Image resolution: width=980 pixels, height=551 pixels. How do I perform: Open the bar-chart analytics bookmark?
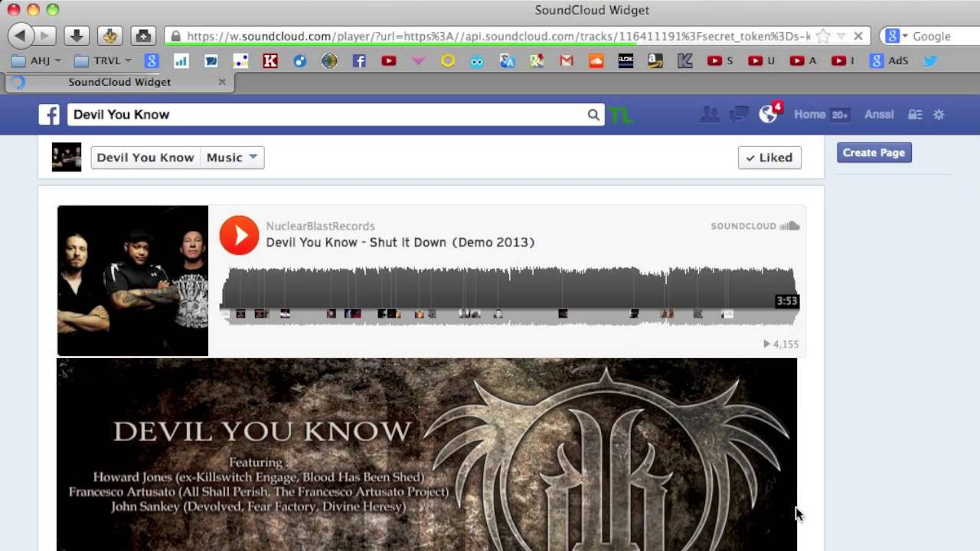[x=181, y=60]
